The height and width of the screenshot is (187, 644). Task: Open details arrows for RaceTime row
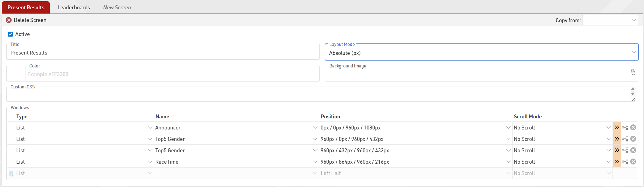[616, 162]
